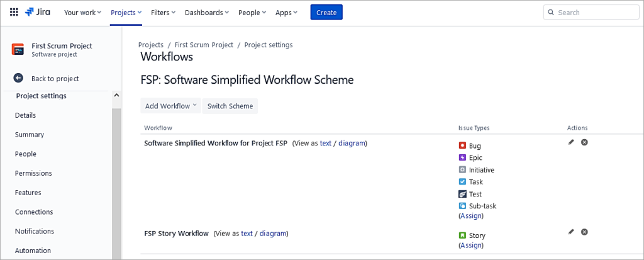Click the Back to project arrow icon
This screenshot has width=644, height=260.
(18, 79)
